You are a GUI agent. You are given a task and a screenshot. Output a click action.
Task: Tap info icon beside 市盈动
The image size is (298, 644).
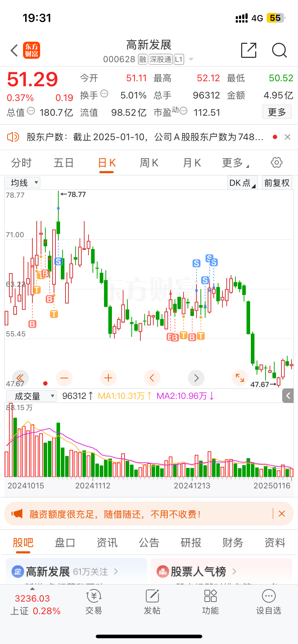tap(184, 111)
